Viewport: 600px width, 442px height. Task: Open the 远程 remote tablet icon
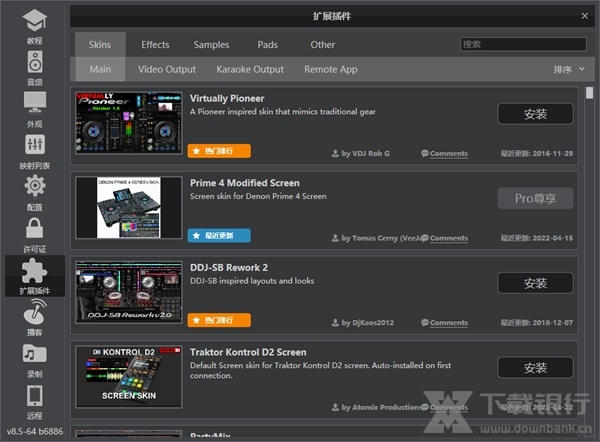pos(34,395)
